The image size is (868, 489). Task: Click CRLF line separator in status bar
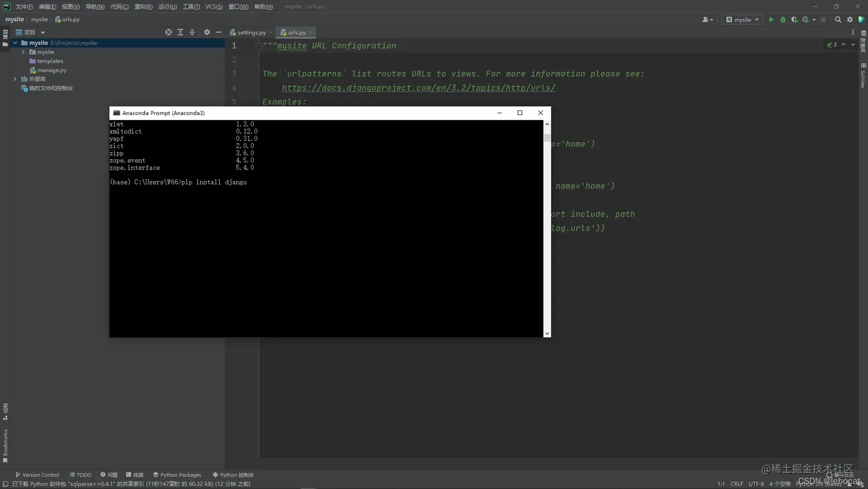(737, 484)
